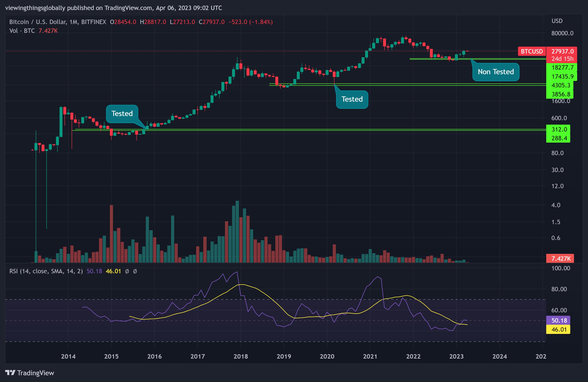
Task: Click the high value H28817.0 in header
Action: 153,22
